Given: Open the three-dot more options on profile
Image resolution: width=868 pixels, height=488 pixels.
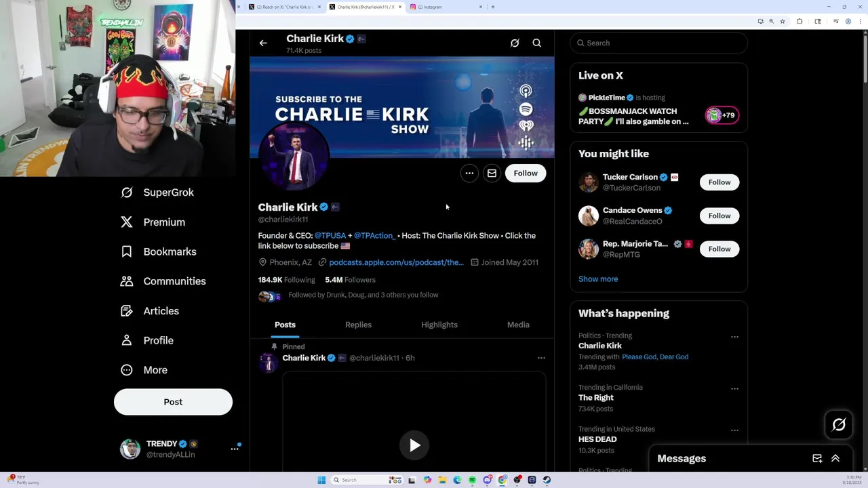Looking at the screenshot, I should coord(469,174).
